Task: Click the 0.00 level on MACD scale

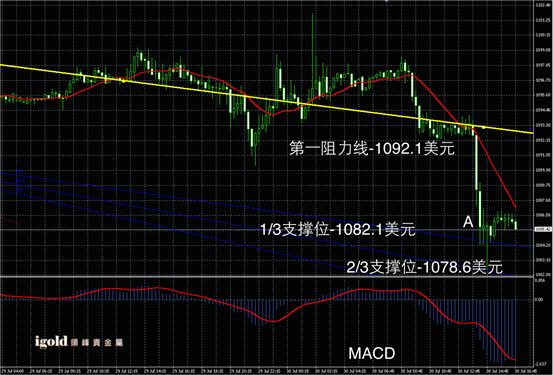Action: [x=539, y=300]
